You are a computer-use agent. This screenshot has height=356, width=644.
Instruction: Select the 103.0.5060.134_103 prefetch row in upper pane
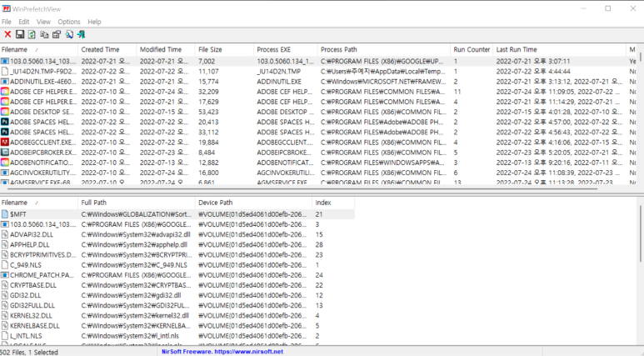318,61
